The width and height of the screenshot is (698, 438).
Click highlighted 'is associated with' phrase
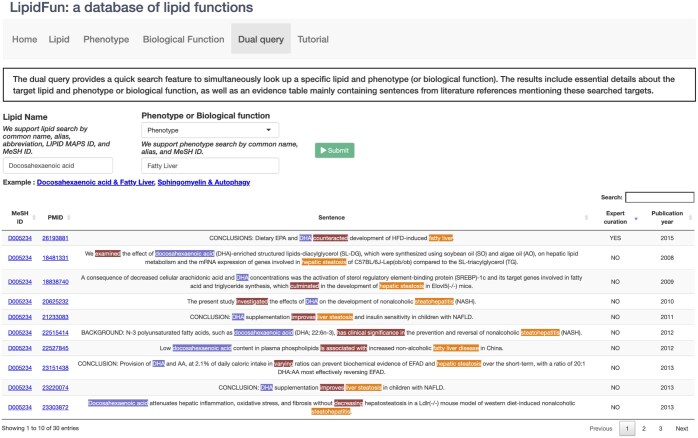(344, 348)
